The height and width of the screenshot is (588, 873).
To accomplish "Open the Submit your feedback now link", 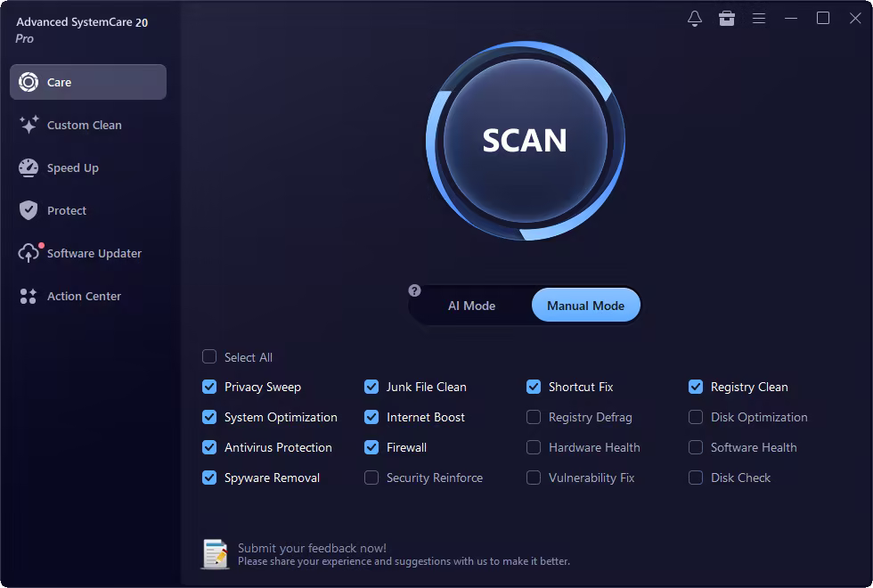I will click(x=312, y=548).
